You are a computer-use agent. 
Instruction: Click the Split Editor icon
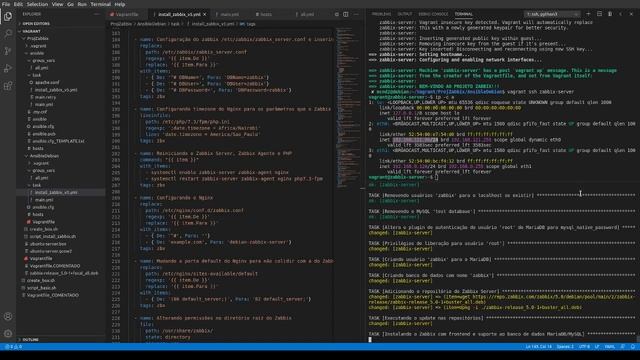pyautogui.click(x=346, y=14)
